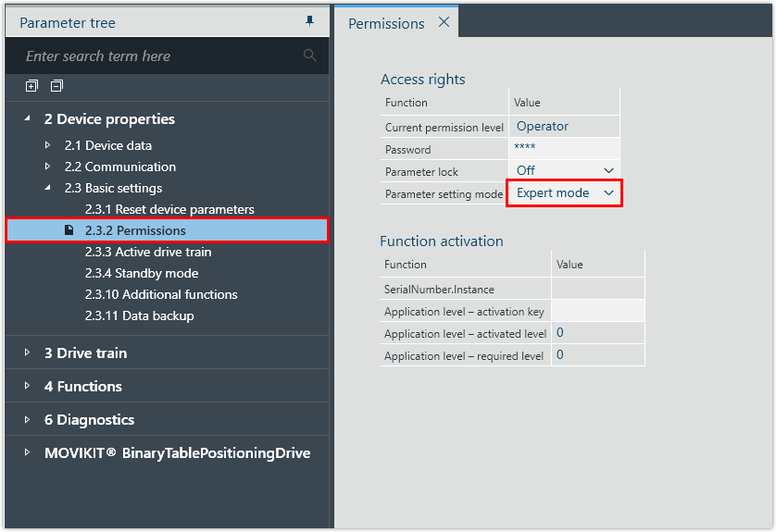
Task: Click the Password value field
Action: [x=563, y=149]
